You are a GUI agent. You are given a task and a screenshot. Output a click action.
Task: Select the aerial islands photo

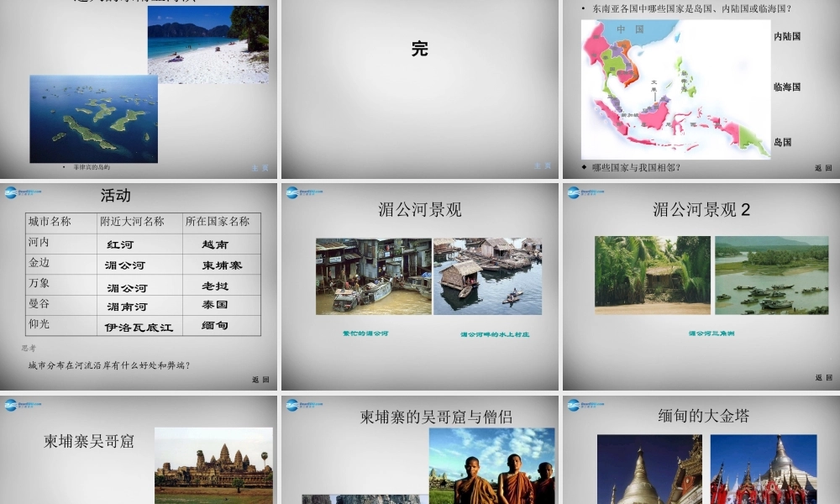point(94,119)
